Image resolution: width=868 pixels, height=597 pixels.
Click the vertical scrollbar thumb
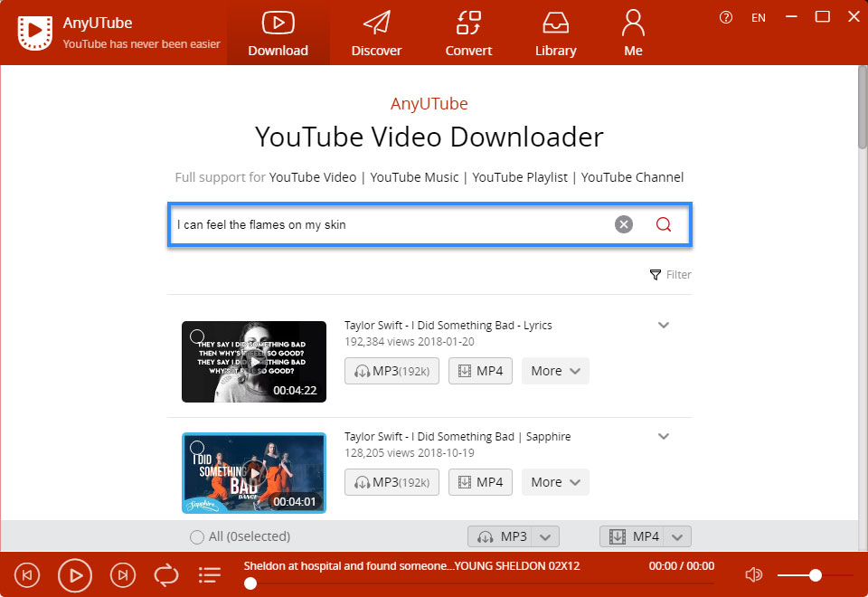click(x=862, y=108)
